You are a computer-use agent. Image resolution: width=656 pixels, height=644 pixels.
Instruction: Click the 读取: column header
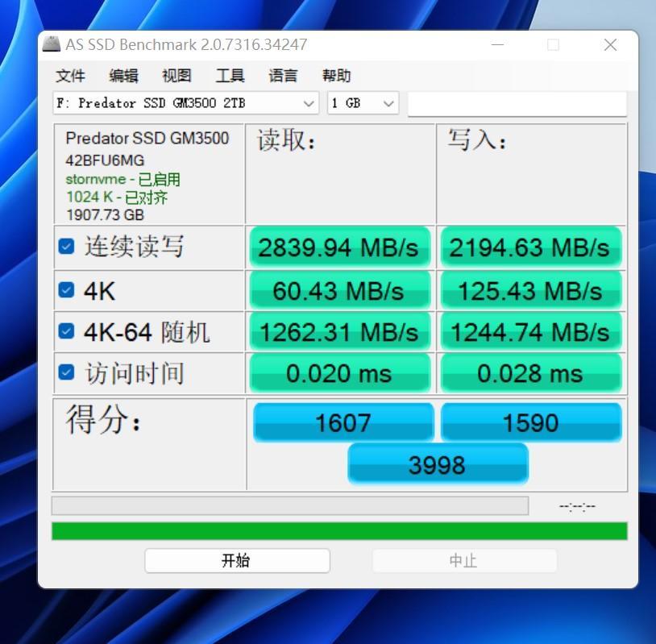(286, 139)
